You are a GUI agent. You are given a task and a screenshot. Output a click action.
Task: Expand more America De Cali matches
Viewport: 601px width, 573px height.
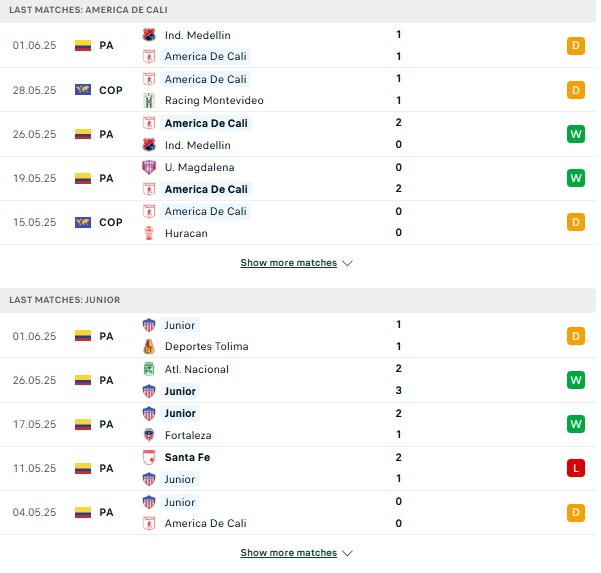pos(296,263)
